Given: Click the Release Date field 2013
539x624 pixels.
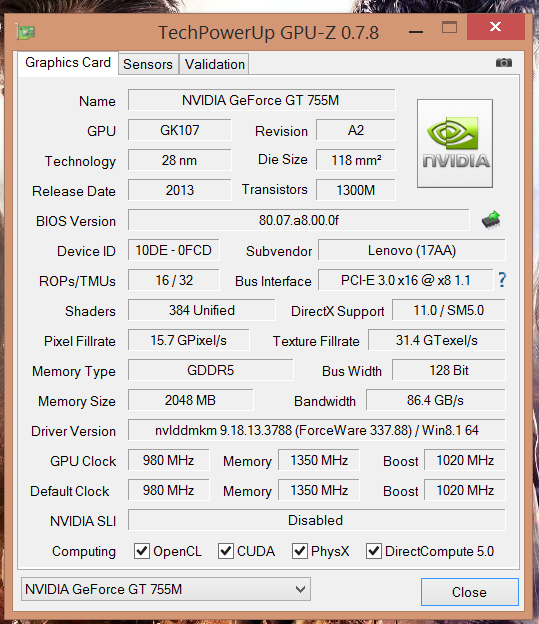Looking at the screenshot, I should pyautogui.click(x=180, y=190).
